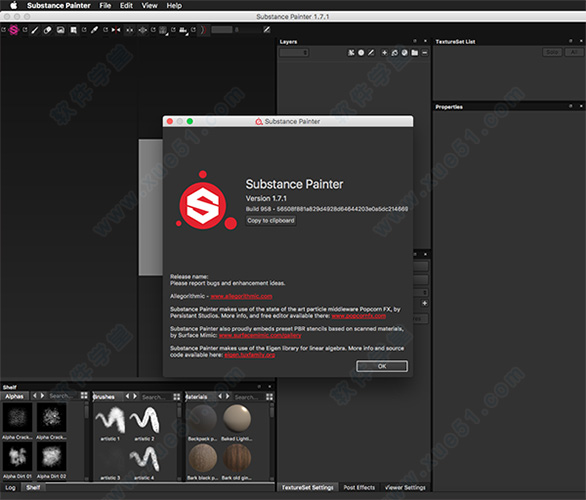Click the red curved rotation icon in toolbar

pos(203,30)
